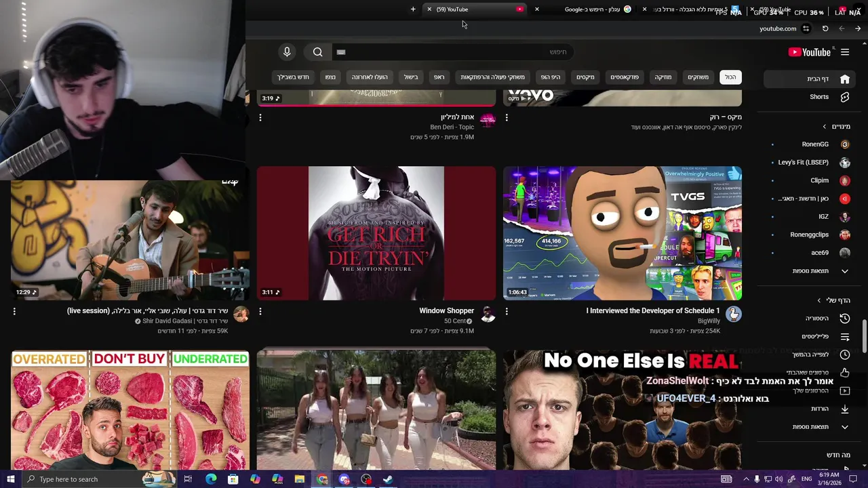
Task: Click the Windows Start button
Action: [11, 479]
